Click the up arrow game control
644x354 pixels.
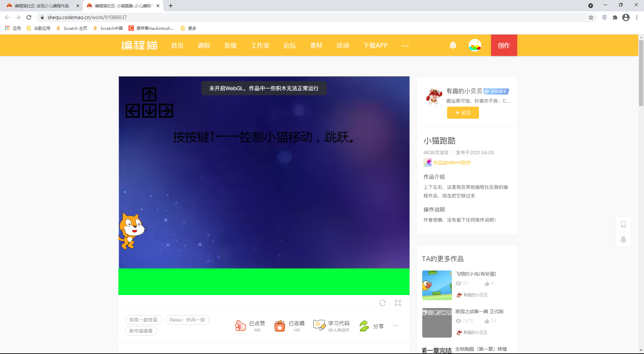[x=149, y=94]
